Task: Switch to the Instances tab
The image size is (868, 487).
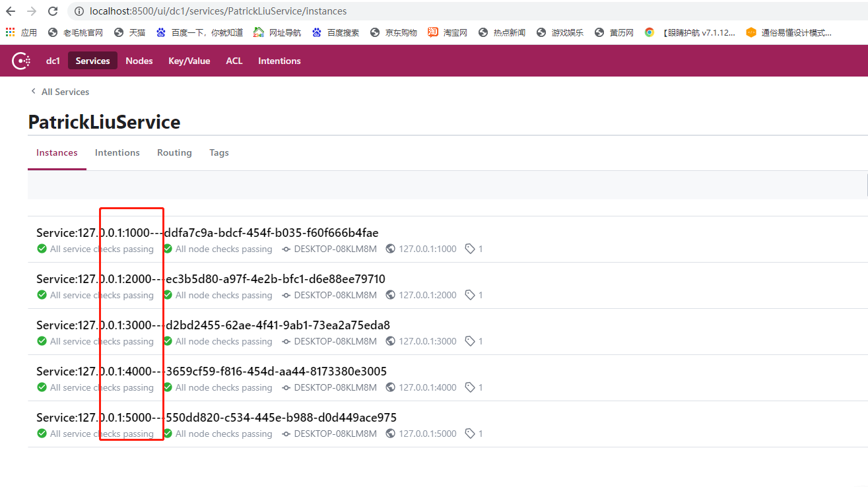Action: [x=57, y=152]
